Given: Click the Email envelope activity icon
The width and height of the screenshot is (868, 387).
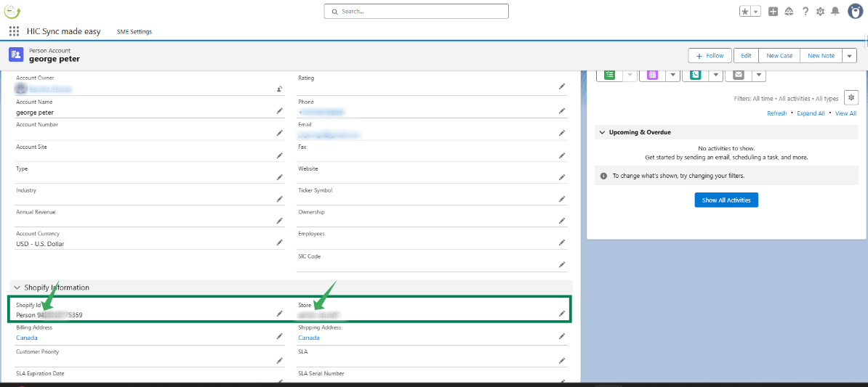Looking at the screenshot, I should pyautogui.click(x=739, y=75).
